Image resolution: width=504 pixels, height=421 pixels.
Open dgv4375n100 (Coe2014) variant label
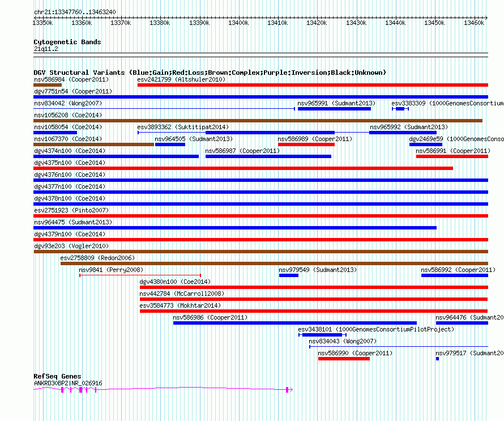click(70, 163)
